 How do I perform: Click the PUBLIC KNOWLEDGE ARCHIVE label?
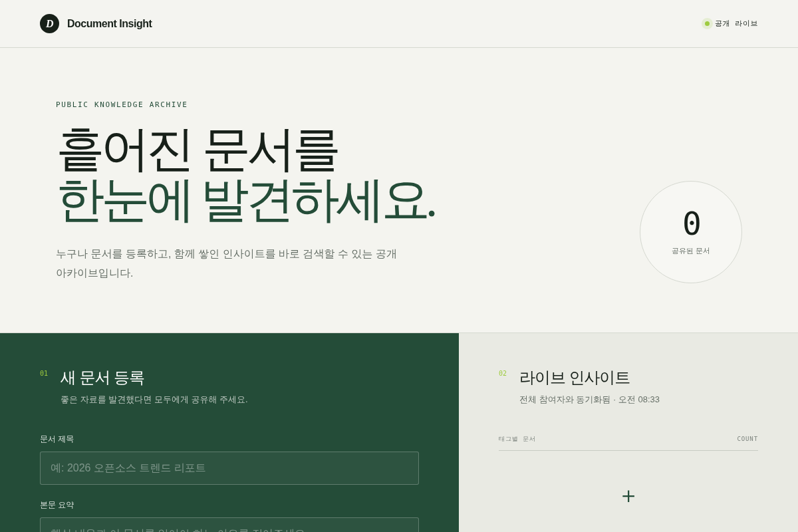click(x=122, y=104)
